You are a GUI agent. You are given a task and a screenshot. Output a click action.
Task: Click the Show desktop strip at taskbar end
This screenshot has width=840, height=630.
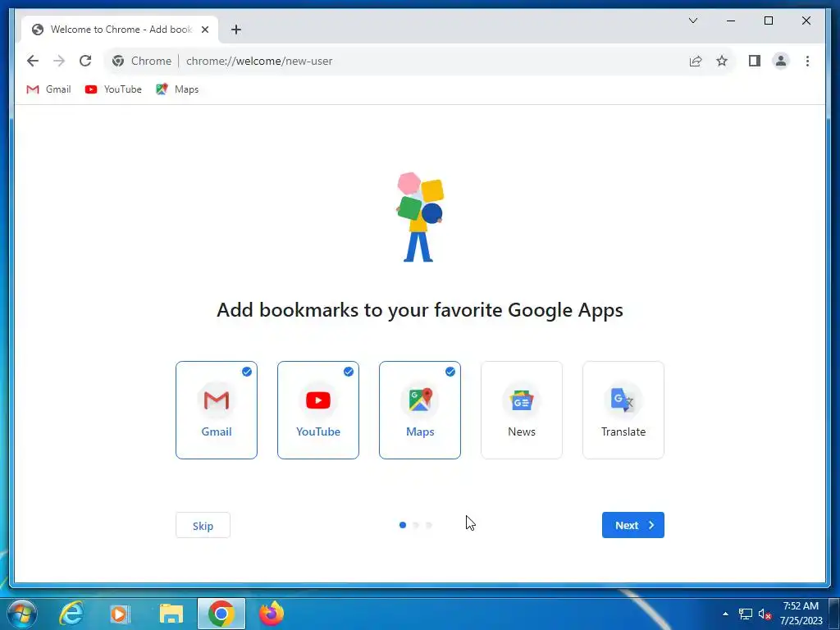pyautogui.click(x=834, y=614)
